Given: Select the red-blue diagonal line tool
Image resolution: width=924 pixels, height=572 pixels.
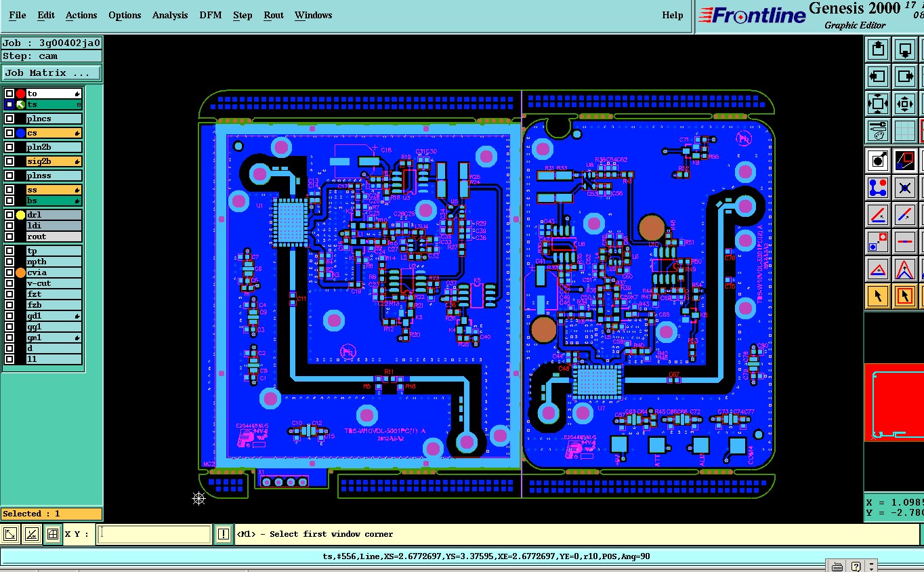Looking at the screenshot, I should pyautogui.click(x=906, y=215).
